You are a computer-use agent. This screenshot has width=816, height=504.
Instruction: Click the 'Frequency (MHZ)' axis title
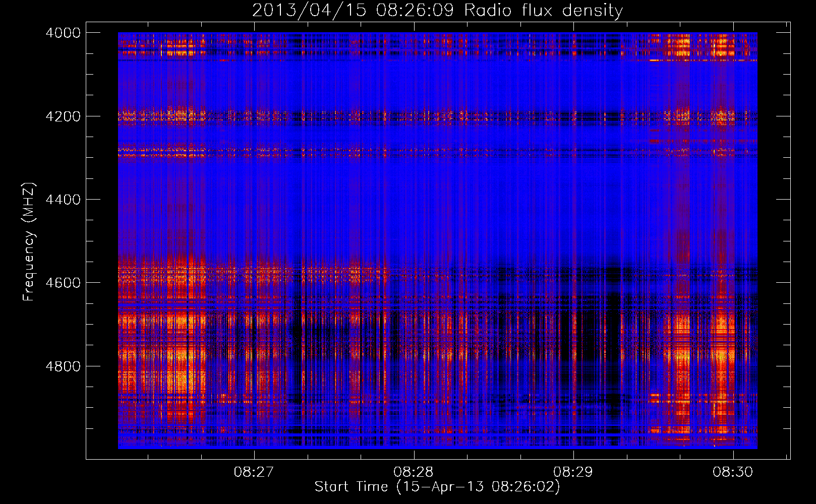[29, 242]
